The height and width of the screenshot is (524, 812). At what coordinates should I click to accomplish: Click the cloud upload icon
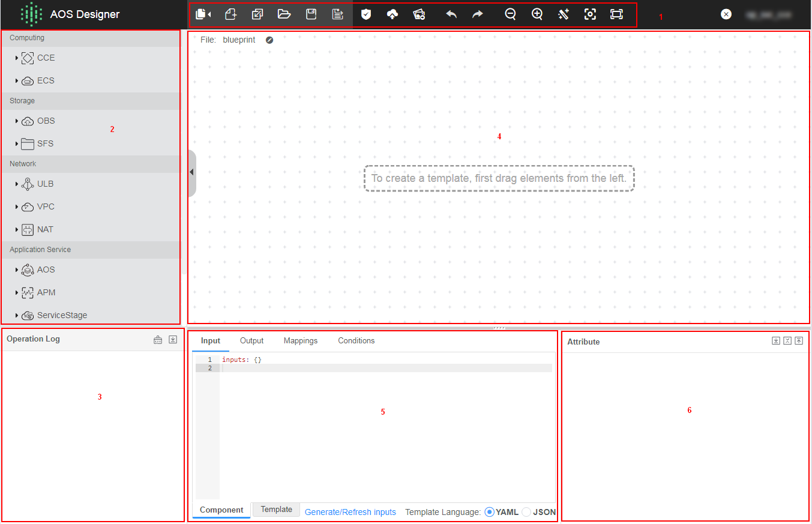392,14
